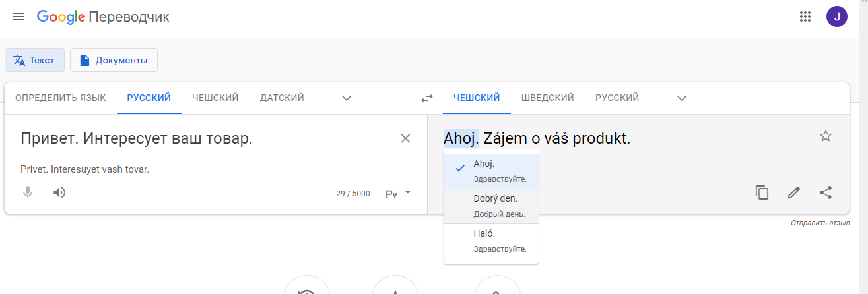
Task: Suggest an edit with pencil icon
Action: point(794,192)
